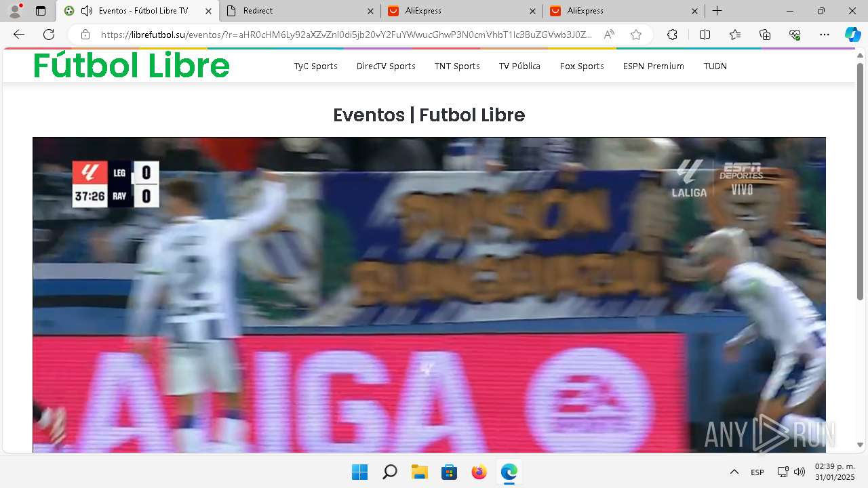
Task: Refresh the current page
Action: click(x=49, y=35)
